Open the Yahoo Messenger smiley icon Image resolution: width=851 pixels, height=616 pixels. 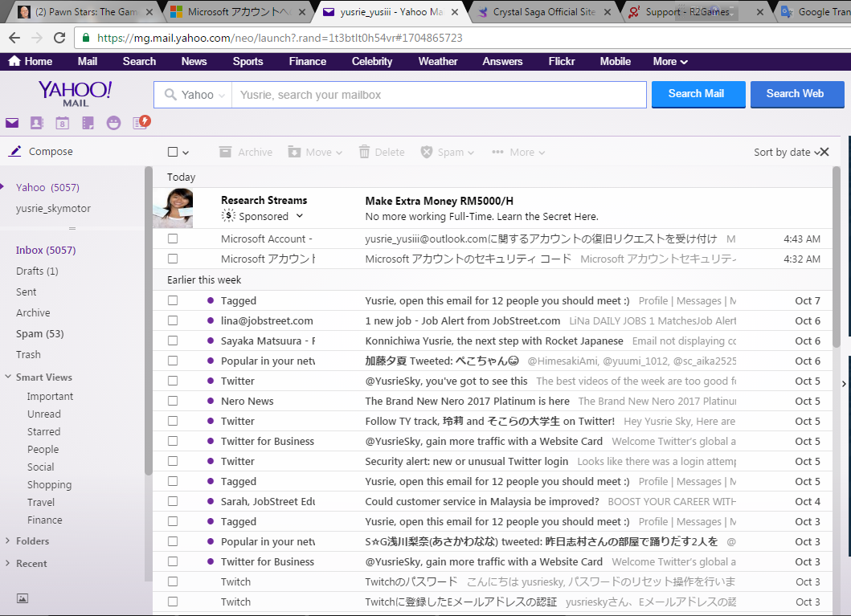tap(114, 123)
